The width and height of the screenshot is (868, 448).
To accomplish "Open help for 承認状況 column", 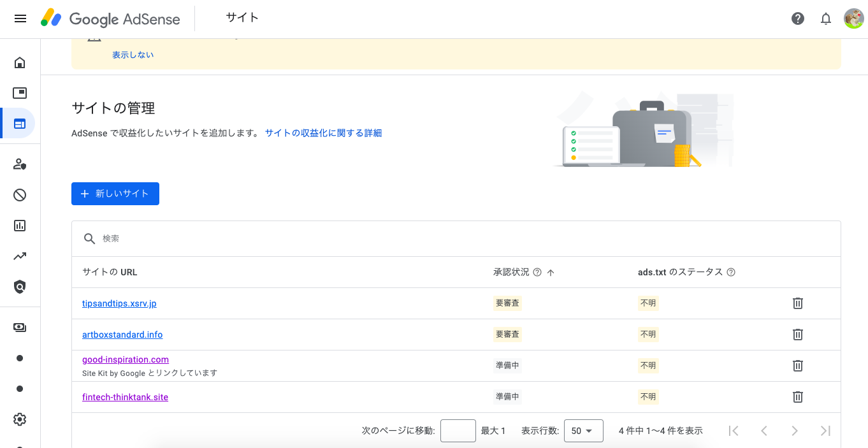I will point(537,272).
